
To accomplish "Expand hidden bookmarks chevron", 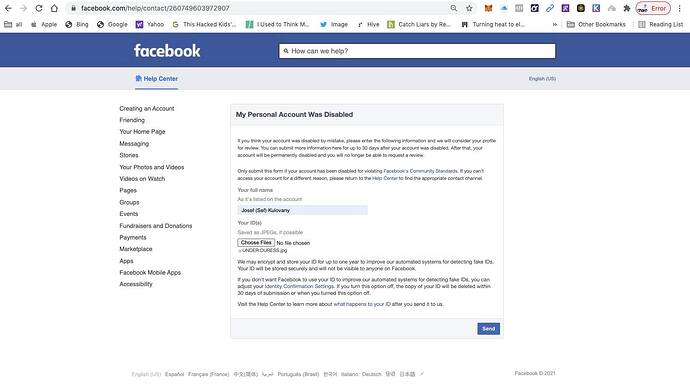I will [x=554, y=25].
